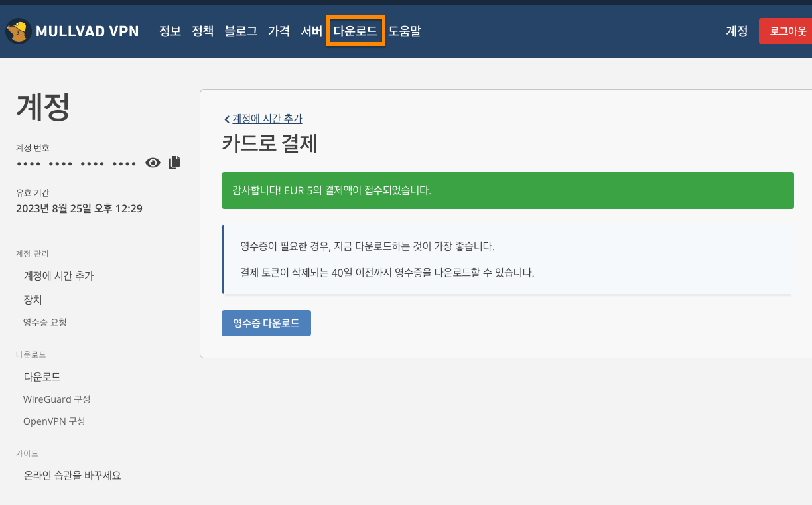Viewport: 812px width, 505px height.
Task: Open the 정보 menu item
Action: [170, 31]
